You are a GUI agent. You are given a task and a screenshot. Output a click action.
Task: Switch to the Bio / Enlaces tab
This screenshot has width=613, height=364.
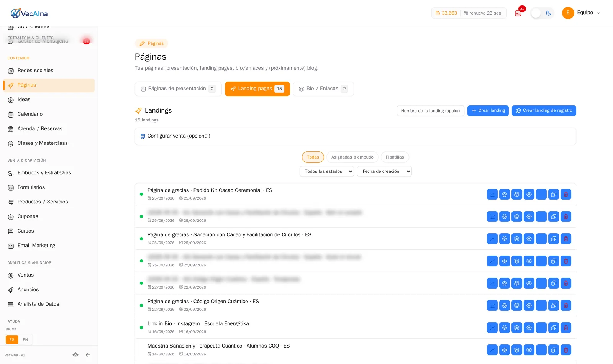coord(323,89)
